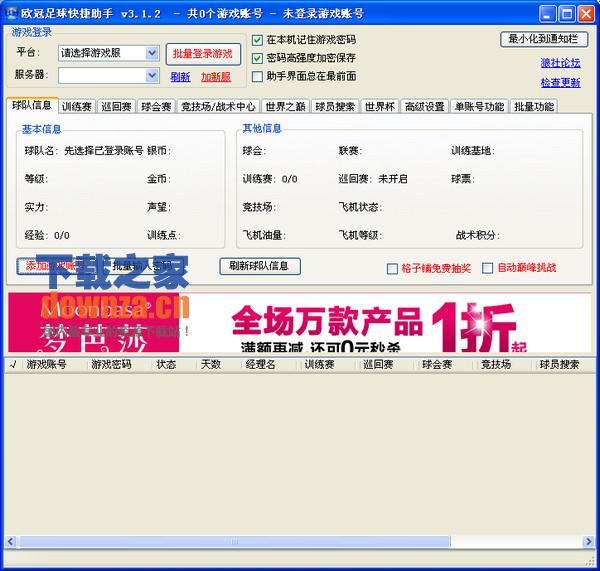Click the scrollbar right arrow
Screen dimensions: 600x571
(589, 542)
